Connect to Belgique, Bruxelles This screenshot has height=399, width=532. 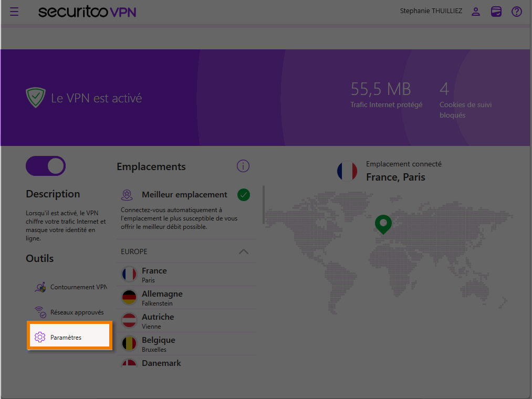[186, 344]
